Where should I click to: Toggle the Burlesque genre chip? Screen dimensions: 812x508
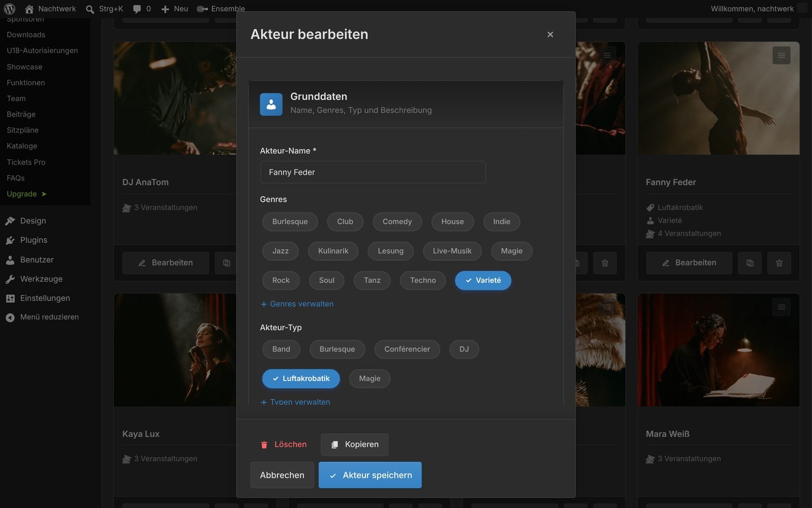[290, 221]
